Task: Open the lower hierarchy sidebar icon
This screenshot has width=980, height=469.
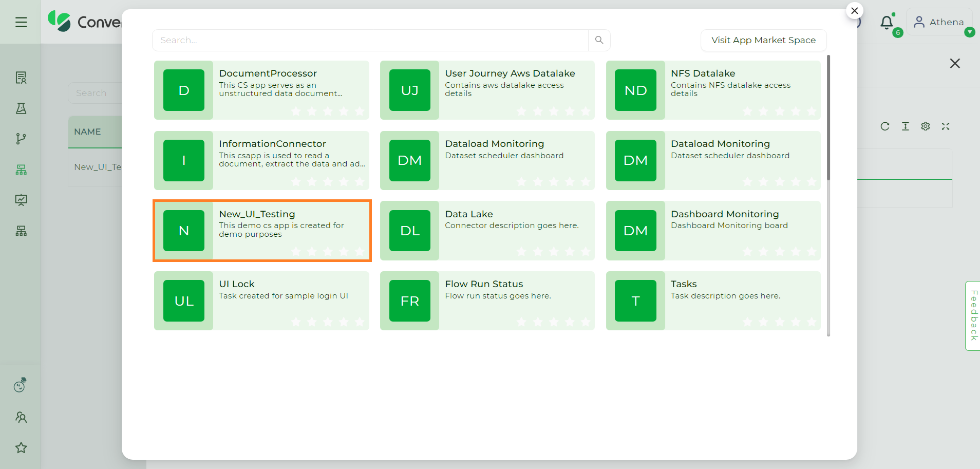Action: point(21,231)
